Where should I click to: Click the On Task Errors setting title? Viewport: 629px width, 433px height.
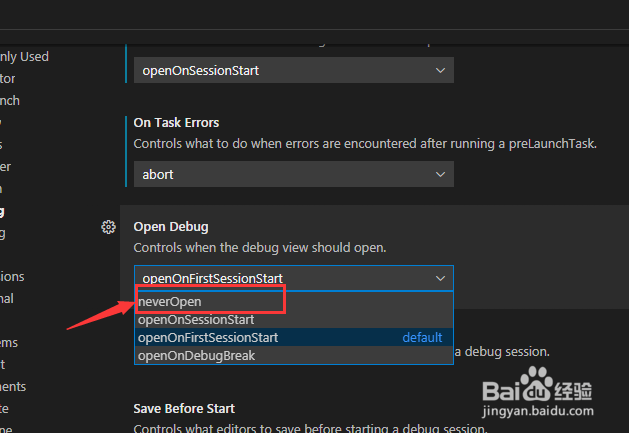[x=176, y=122]
